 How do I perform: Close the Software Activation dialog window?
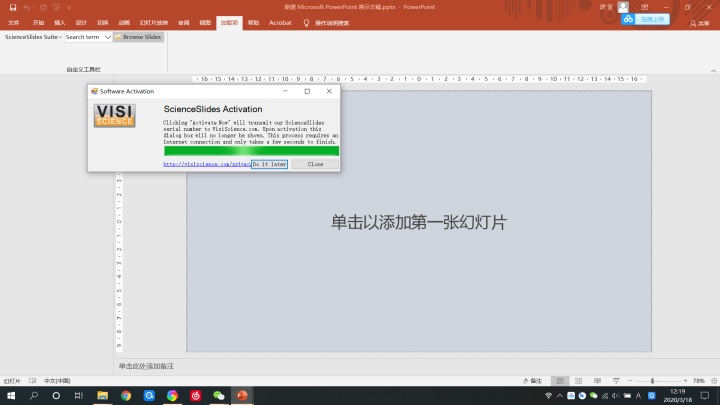pyautogui.click(x=329, y=91)
